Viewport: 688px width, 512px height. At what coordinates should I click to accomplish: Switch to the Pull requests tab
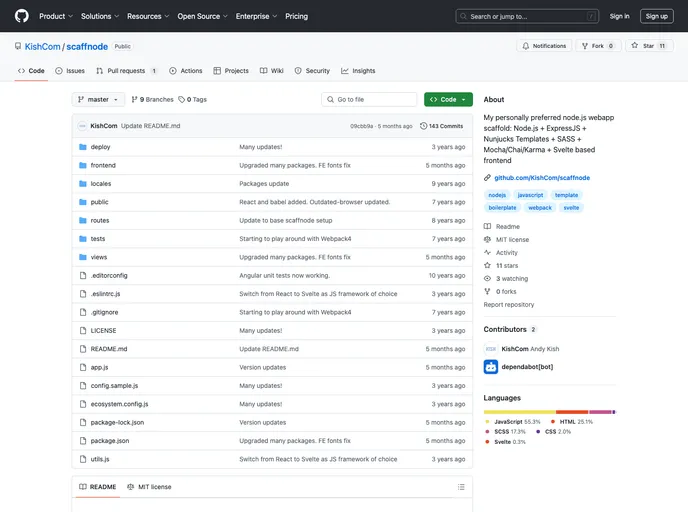(127, 71)
